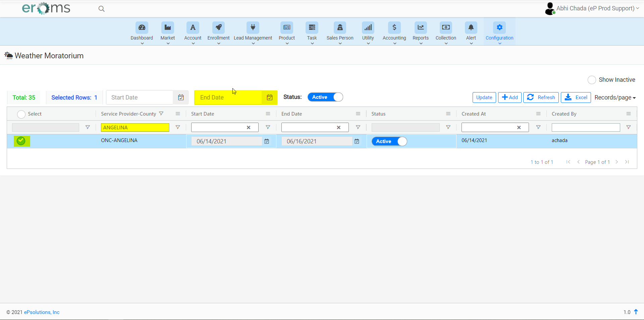Open the ePsolutions, Inc link
Image resolution: width=644 pixels, height=320 pixels.
(x=42, y=312)
